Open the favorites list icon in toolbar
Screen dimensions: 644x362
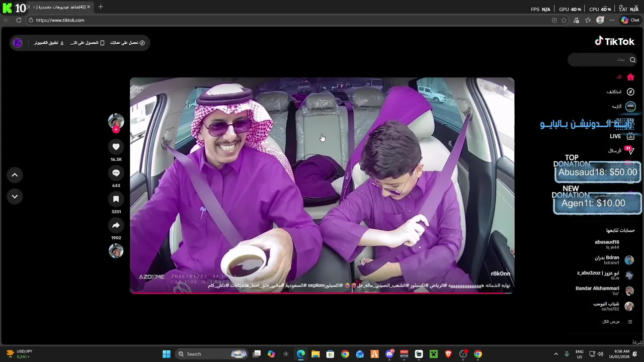coord(588,20)
